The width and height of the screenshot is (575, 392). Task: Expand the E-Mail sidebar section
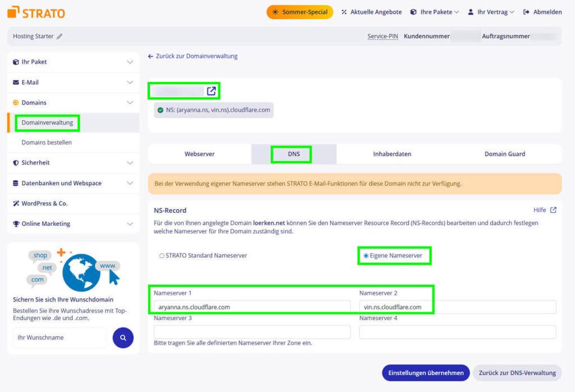[74, 83]
